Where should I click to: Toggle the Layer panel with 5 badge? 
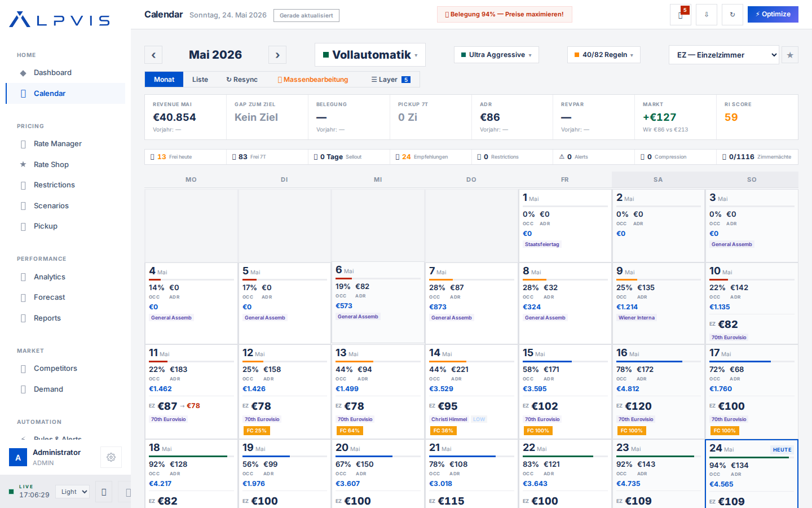point(391,80)
